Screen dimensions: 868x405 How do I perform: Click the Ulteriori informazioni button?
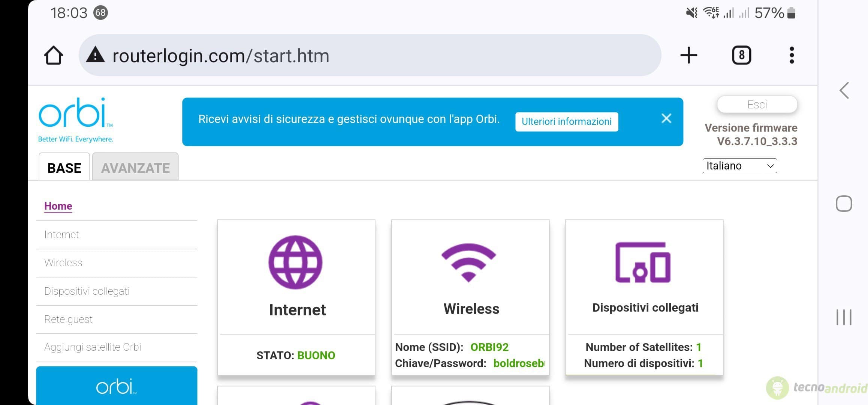coord(567,121)
